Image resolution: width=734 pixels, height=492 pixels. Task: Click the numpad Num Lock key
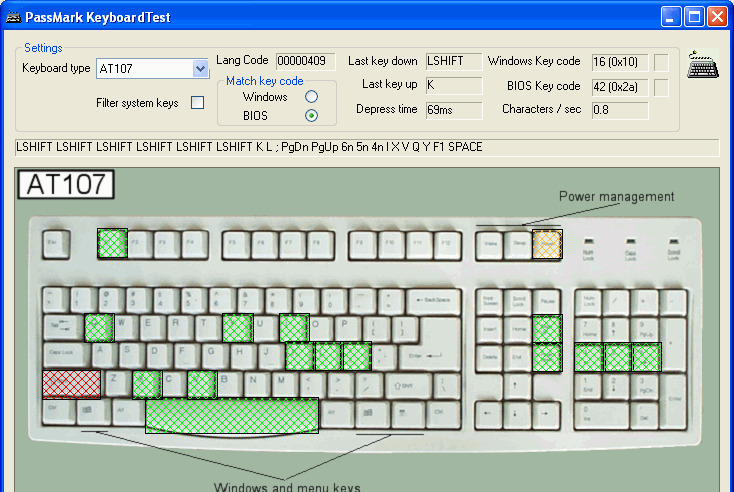coord(589,302)
